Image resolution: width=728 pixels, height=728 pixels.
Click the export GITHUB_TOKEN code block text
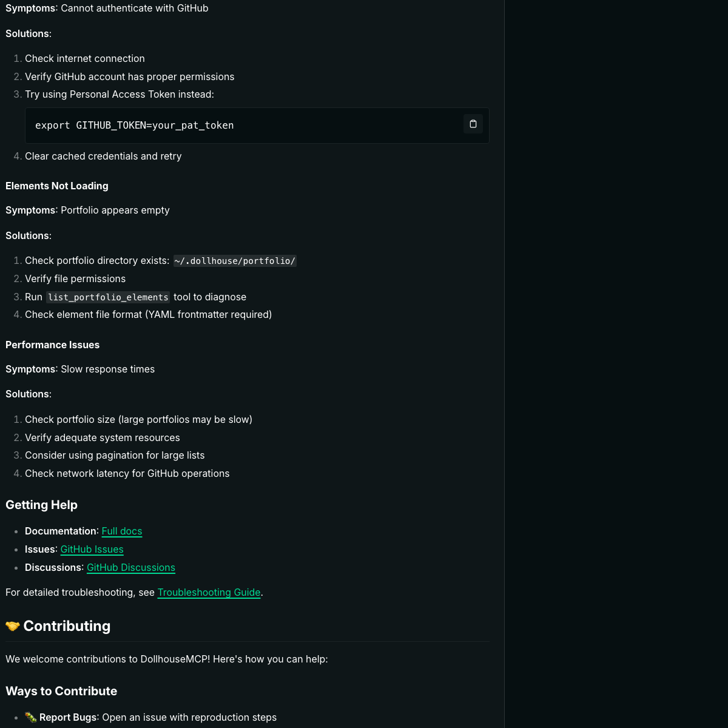pos(134,126)
